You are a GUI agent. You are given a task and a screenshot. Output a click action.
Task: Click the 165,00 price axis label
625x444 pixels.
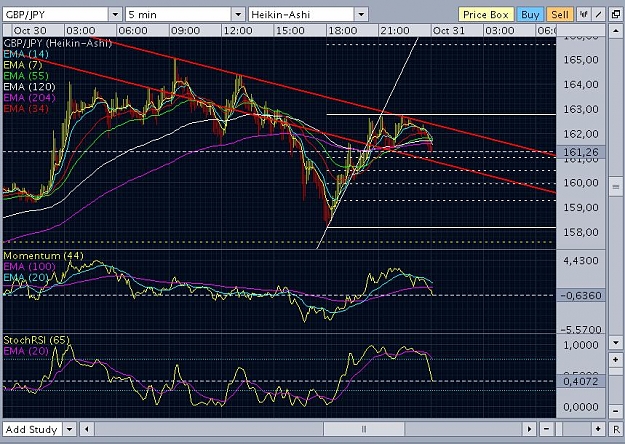pos(581,60)
